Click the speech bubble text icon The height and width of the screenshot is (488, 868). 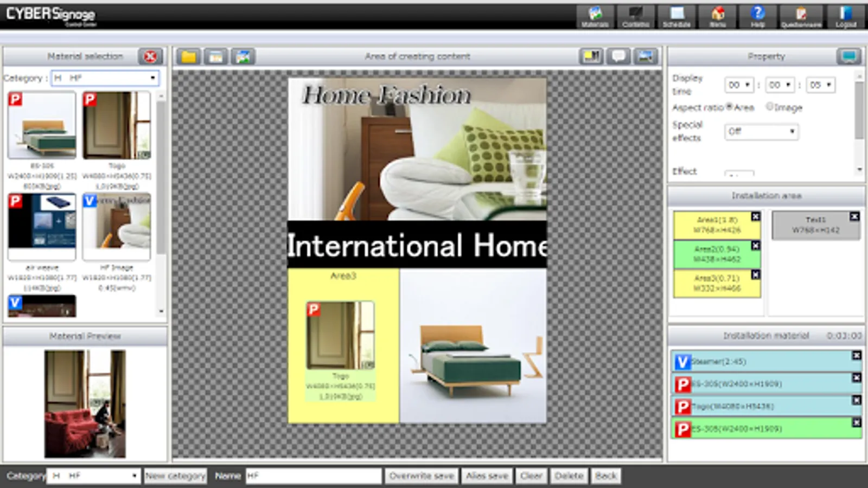tap(618, 56)
